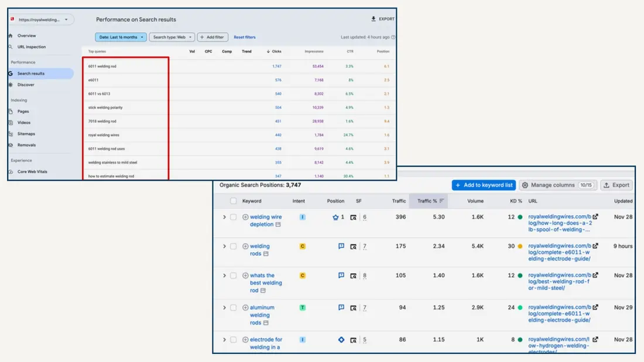
Task: Click the 'royal welding wires' query row
Action: (239, 135)
